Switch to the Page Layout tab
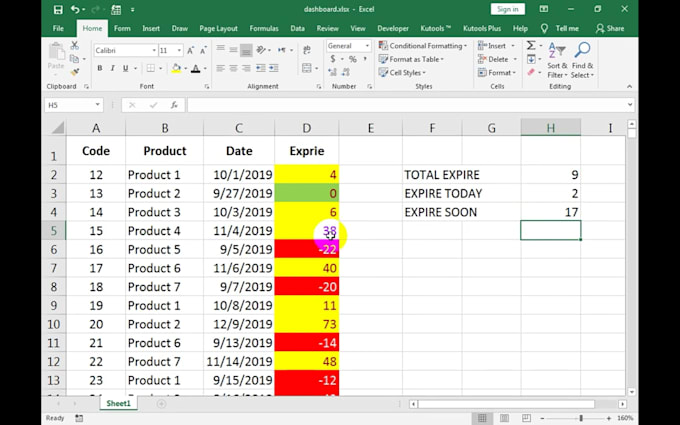This screenshot has height=425, width=680. pyautogui.click(x=218, y=28)
